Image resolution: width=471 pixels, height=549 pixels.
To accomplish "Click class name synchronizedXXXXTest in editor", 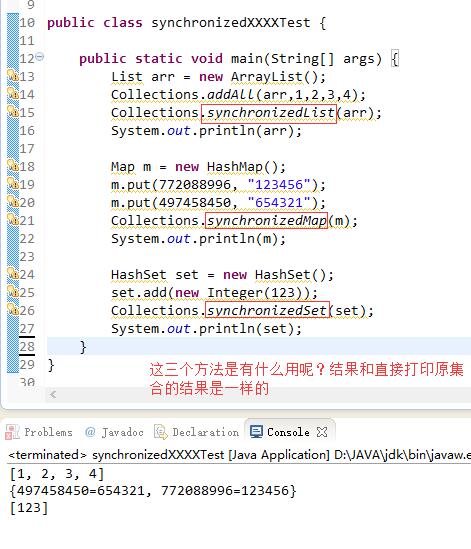I will click(230, 23).
